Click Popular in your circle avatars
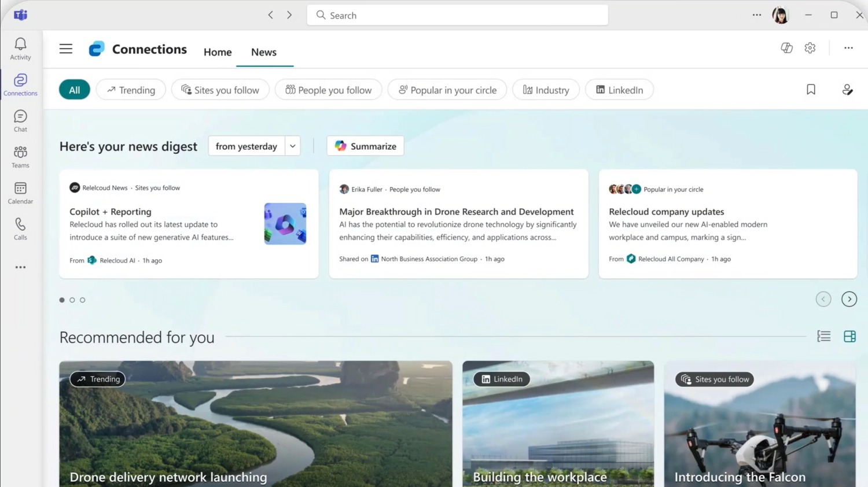 coord(625,189)
